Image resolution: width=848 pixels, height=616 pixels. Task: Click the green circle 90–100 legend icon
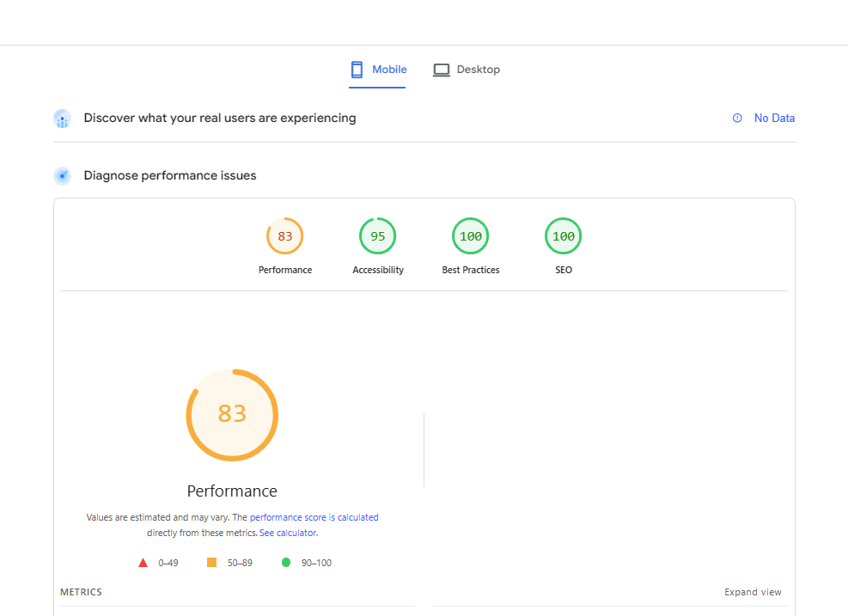(x=286, y=563)
